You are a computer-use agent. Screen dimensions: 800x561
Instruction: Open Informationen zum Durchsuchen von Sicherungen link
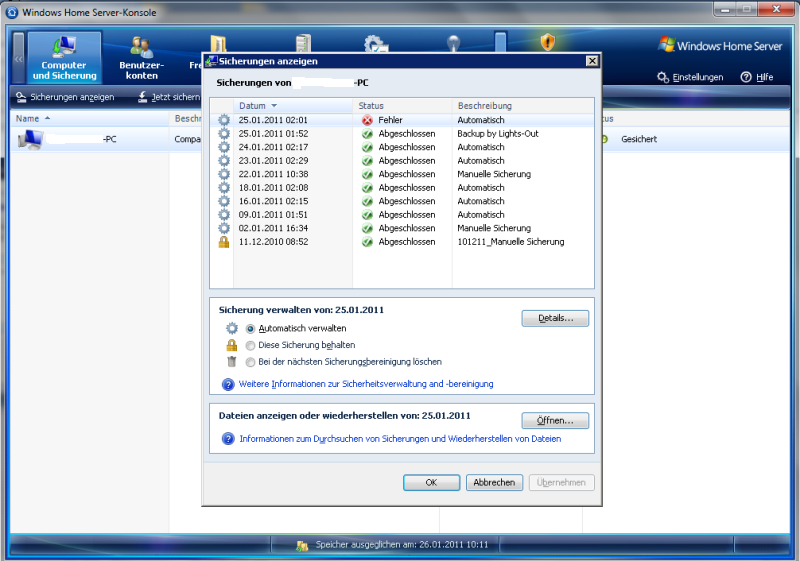point(400,439)
